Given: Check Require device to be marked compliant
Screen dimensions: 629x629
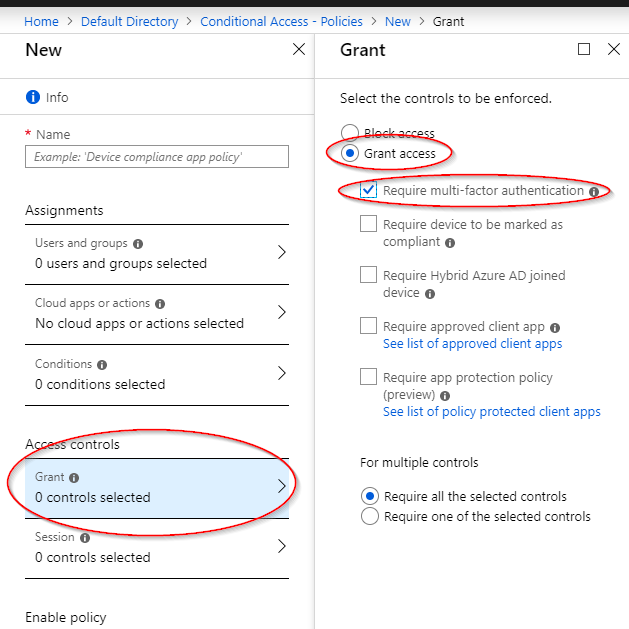Looking at the screenshot, I should (368, 224).
